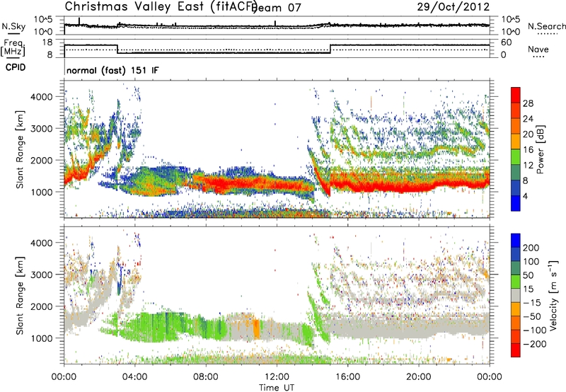Click the 'N.Sky' legend label
This screenshot has height=392, width=566.
pyautogui.click(x=13, y=26)
